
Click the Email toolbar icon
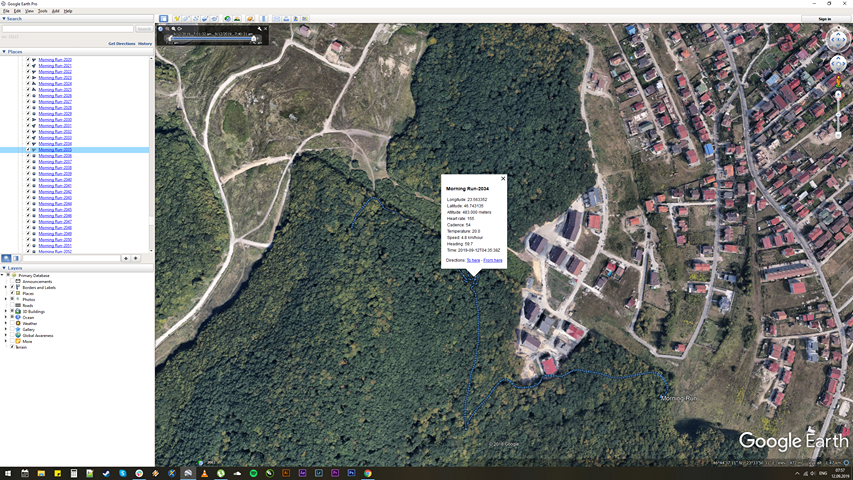[x=276, y=19]
